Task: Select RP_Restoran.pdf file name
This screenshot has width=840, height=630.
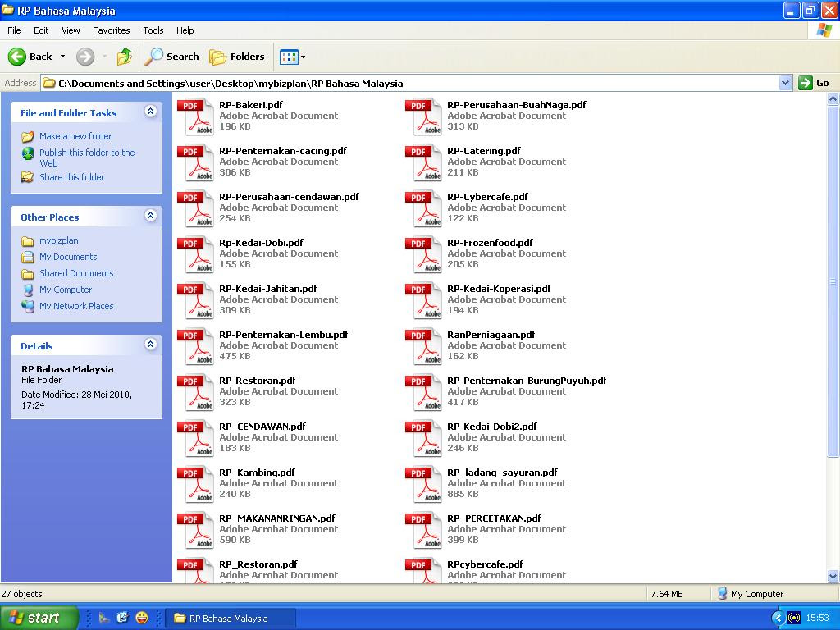Action: (x=258, y=564)
